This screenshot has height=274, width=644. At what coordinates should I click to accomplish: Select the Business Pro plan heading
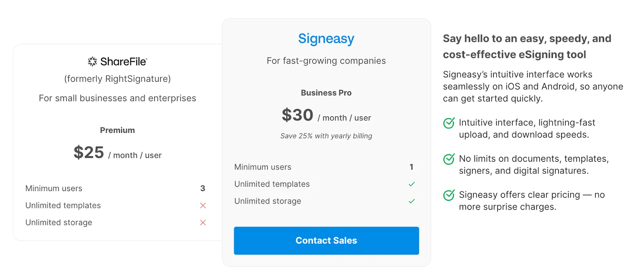click(x=326, y=93)
